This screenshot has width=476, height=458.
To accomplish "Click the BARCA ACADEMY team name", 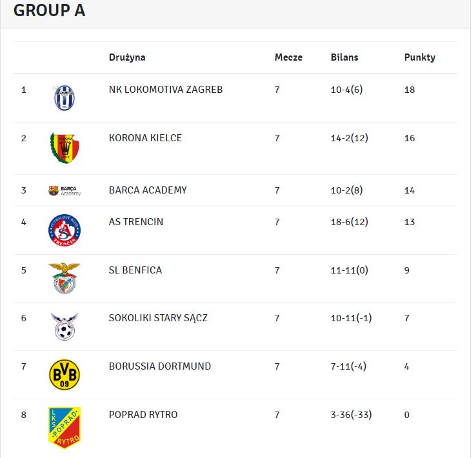I will [x=148, y=190].
